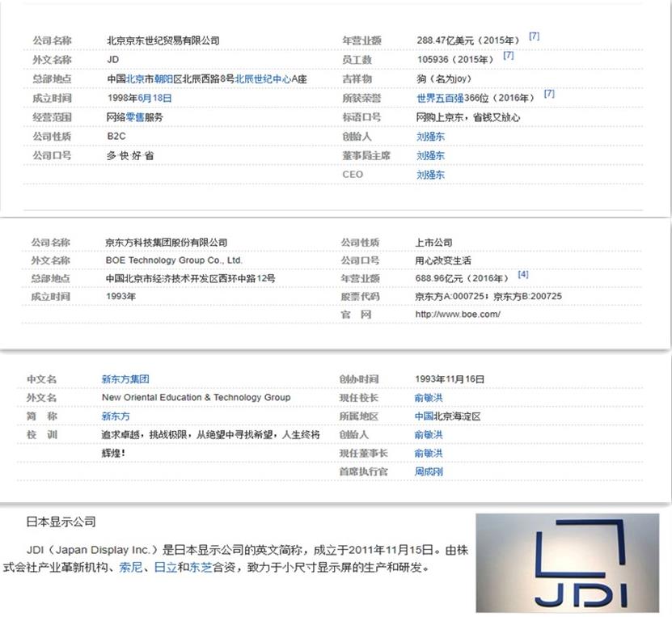This screenshot has width=672, height=617.
Task: Click the 吉祥物 label
Action: [357, 78]
